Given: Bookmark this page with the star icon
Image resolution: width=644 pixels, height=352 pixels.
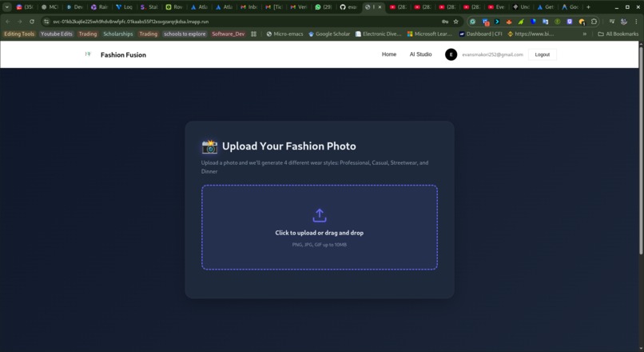Looking at the screenshot, I should [x=456, y=22].
